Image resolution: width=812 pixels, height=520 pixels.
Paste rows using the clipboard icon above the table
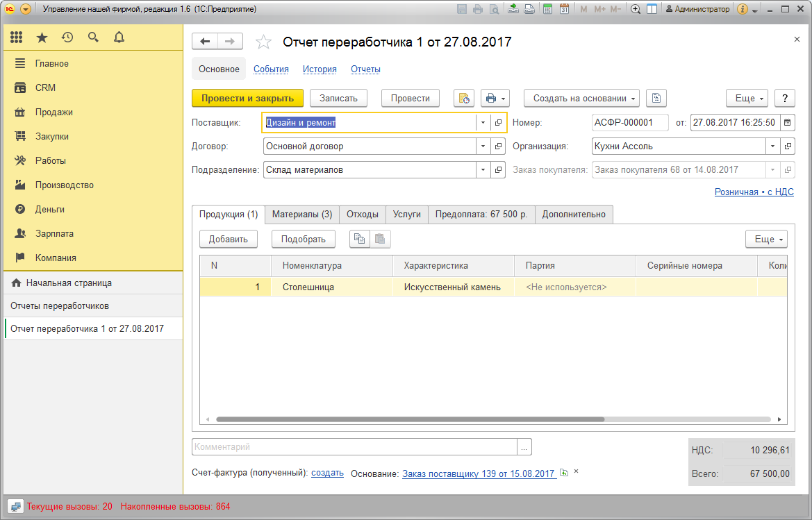[380, 239]
